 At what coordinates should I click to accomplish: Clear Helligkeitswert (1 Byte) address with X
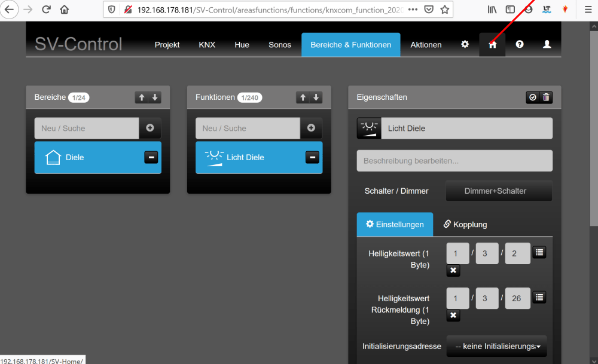pos(453,270)
